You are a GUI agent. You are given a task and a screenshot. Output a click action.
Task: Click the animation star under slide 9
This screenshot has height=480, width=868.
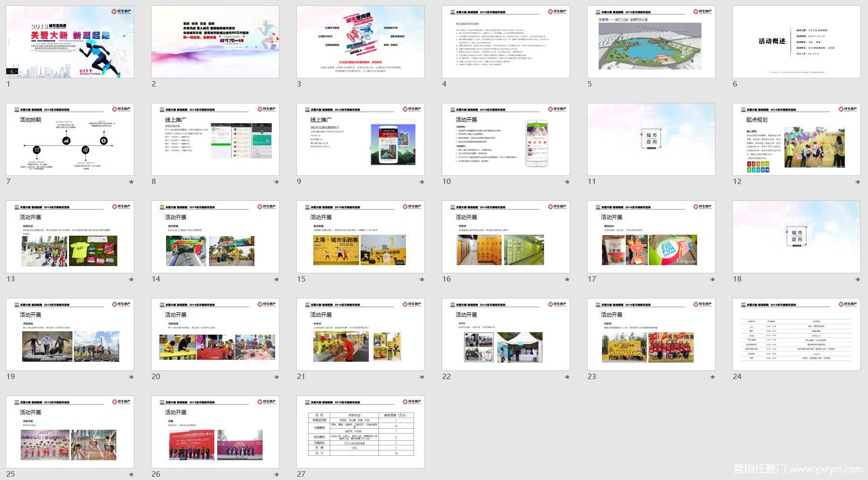coord(422,182)
